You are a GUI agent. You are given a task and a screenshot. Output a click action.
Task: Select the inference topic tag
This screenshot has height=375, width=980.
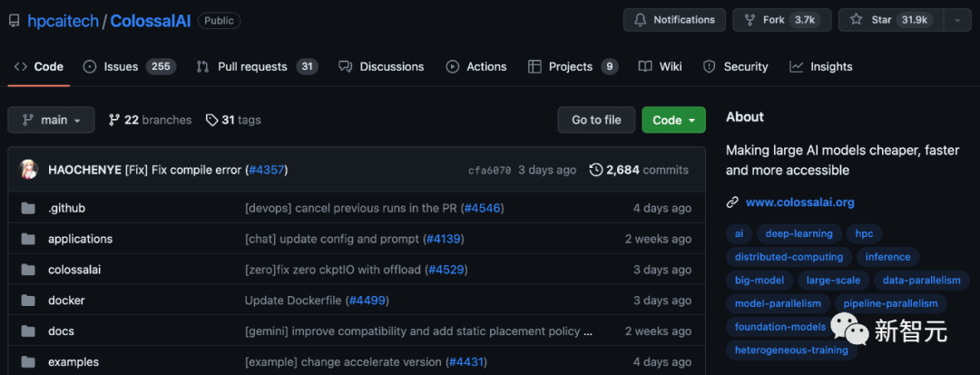point(887,256)
